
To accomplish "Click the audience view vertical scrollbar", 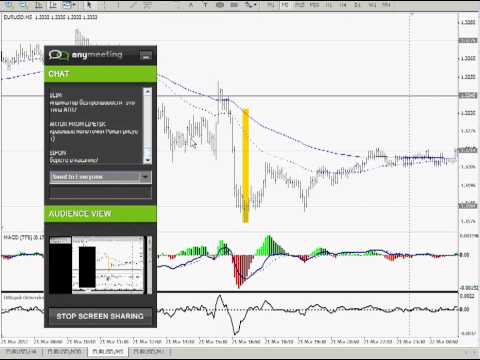I will click(x=149, y=265).
